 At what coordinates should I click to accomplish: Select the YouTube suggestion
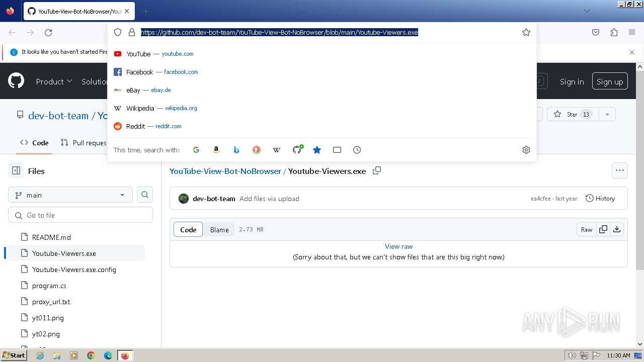(x=322, y=54)
